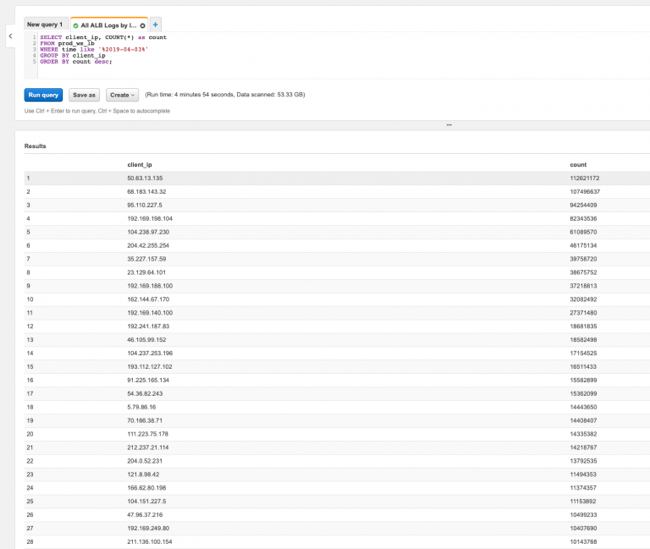Click the count column header
The image size is (650, 549).
[x=577, y=164]
